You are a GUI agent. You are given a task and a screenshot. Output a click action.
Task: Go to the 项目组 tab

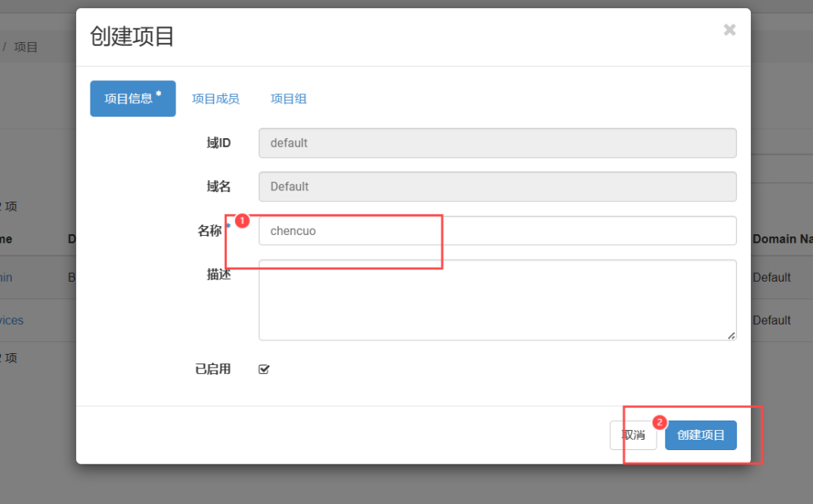[x=288, y=98]
